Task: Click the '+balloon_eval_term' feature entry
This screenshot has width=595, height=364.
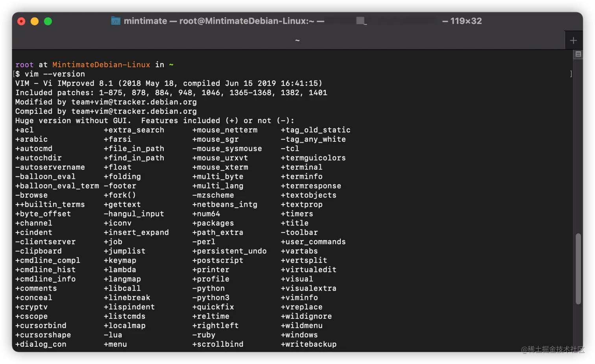Action: pos(57,186)
